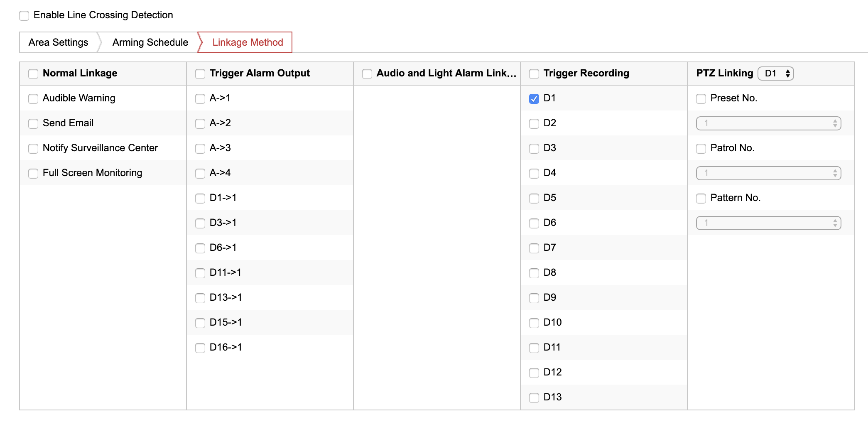Enable the Preset No. checkbox
Viewport: 868px width, 422px height.
(x=701, y=99)
